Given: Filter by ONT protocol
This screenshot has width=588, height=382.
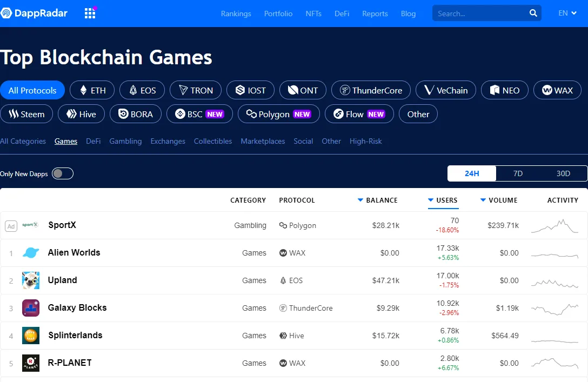Looking at the screenshot, I should [x=303, y=90].
